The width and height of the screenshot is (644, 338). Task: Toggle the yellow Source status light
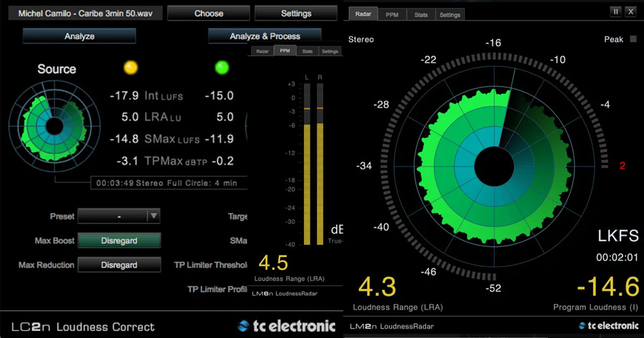coord(130,68)
